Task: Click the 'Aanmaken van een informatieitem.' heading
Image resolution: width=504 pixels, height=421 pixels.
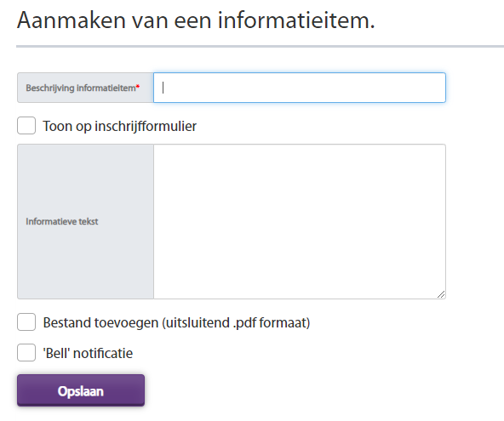Action: [196, 20]
